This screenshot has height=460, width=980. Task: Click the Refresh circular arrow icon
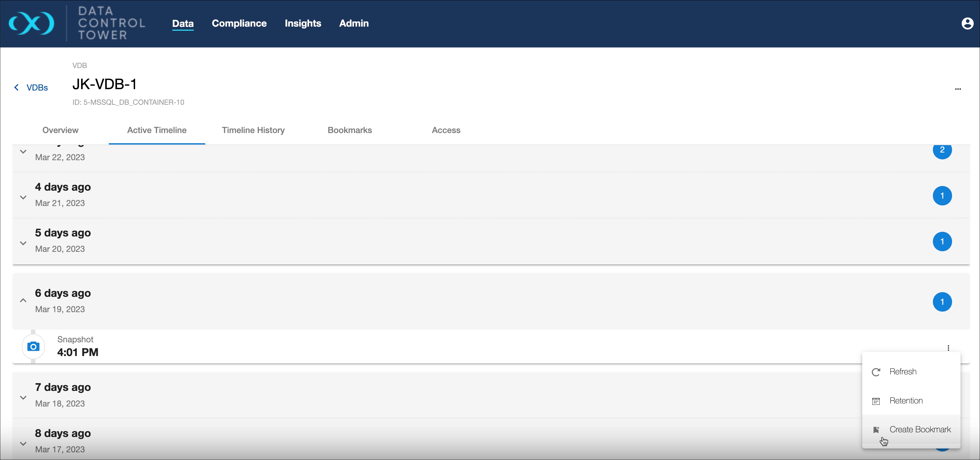click(x=876, y=372)
